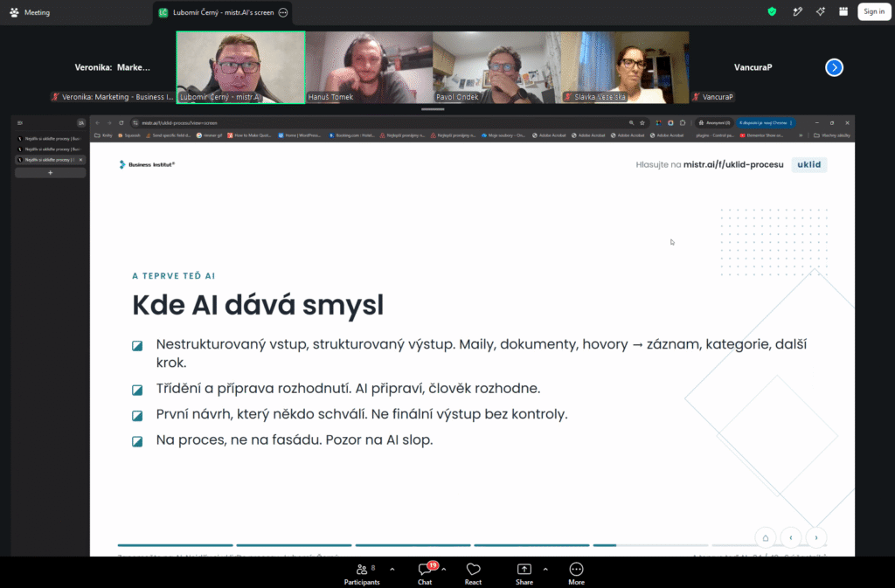Expand the caret next to Participants
The height and width of the screenshot is (588, 895).
tap(392, 569)
